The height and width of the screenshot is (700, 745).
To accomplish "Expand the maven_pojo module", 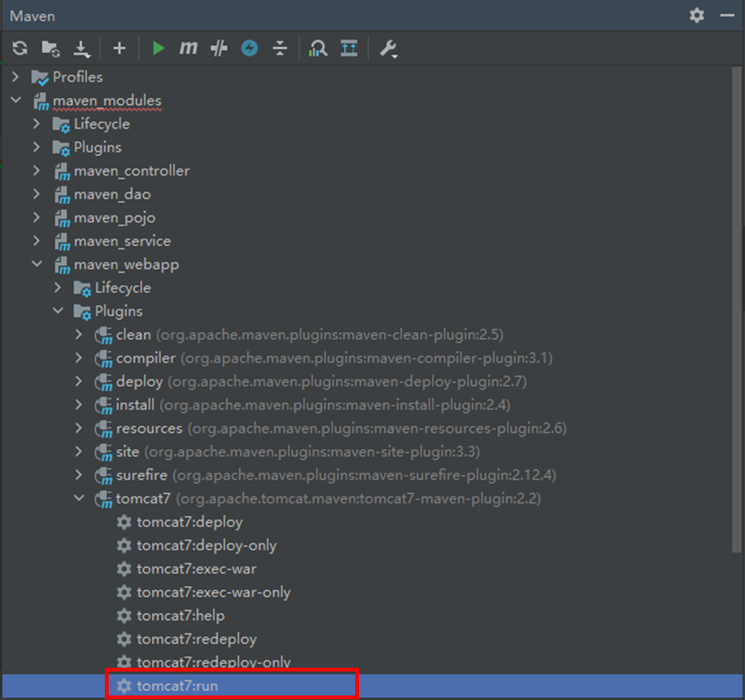I will pos(37,217).
